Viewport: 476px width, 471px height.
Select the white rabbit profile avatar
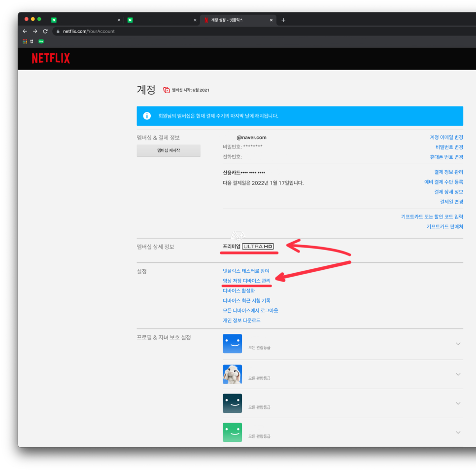coord(232,374)
